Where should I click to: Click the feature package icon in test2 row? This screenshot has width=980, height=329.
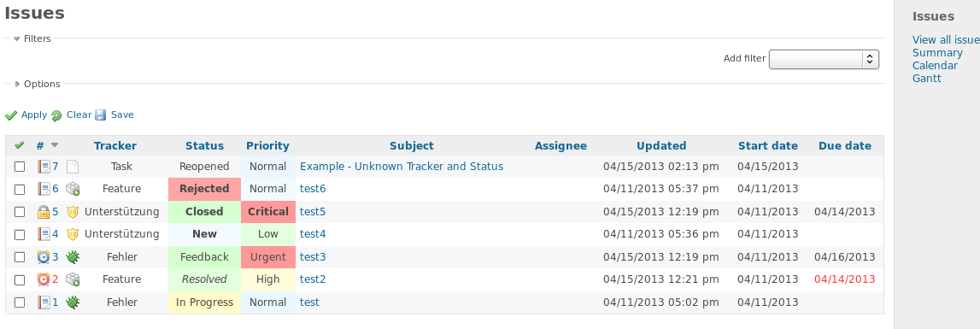coord(73,279)
